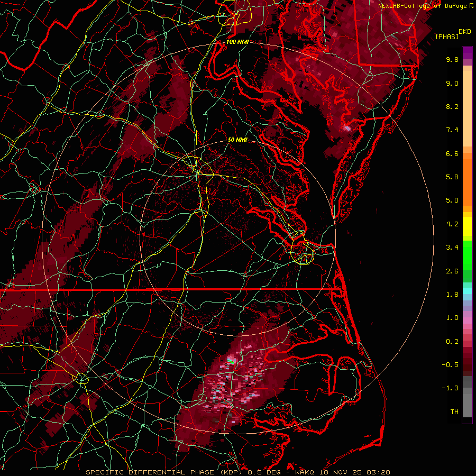Click the 5.0 scale value
The width and height of the screenshot is (476, 476).
coord(452,200)
